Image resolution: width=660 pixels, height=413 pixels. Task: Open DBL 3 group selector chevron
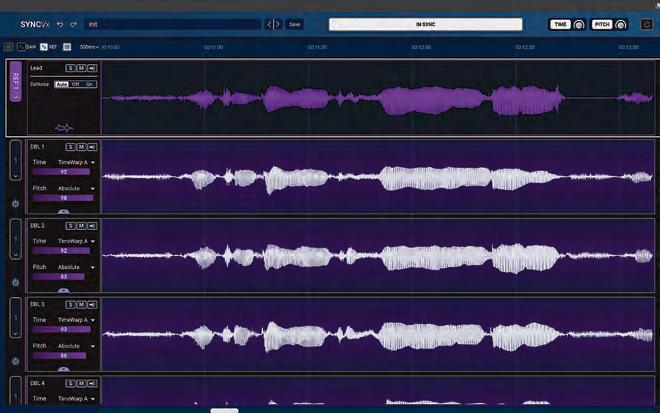coord(16,333)
